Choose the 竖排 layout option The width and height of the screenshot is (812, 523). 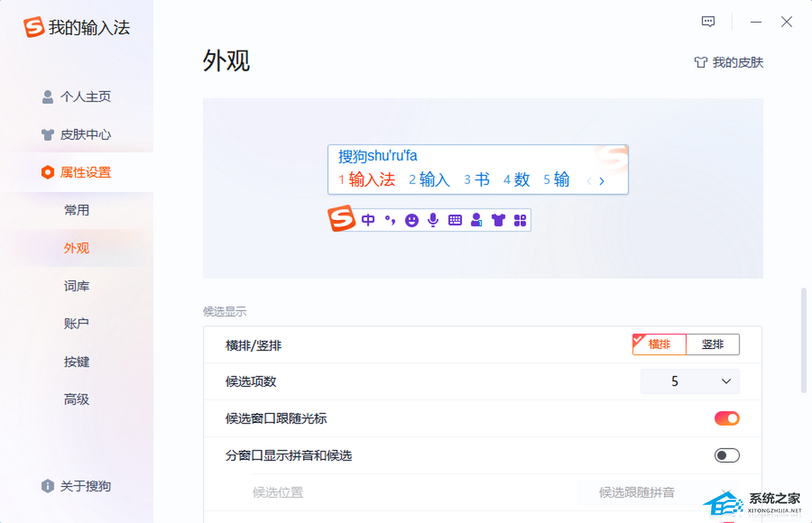(713, 344)
